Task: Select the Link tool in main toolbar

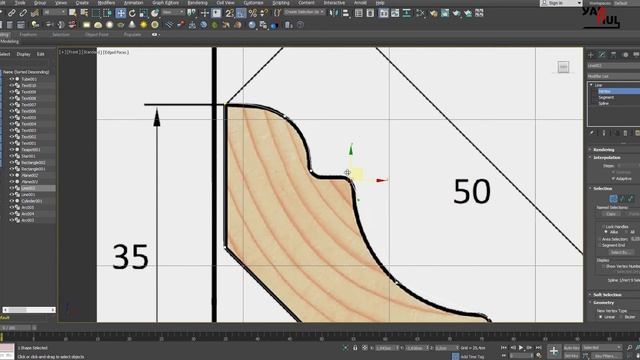Action: click(12, 13)
